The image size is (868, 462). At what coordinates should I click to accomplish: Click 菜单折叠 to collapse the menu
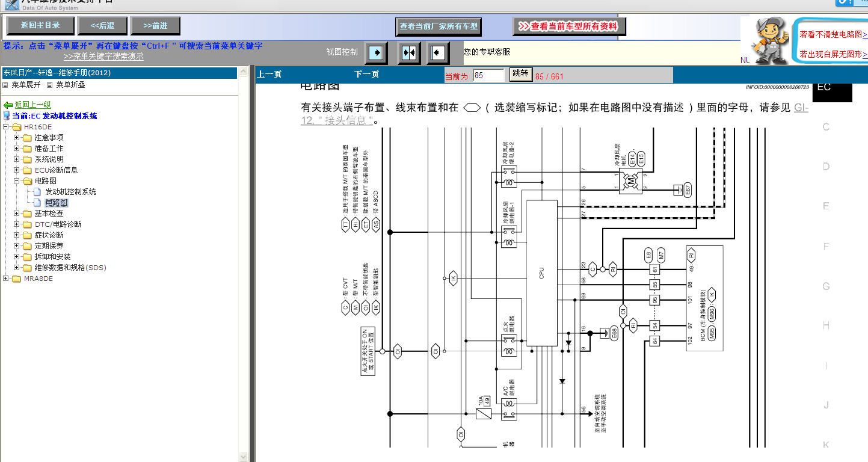tap(70, 85)
